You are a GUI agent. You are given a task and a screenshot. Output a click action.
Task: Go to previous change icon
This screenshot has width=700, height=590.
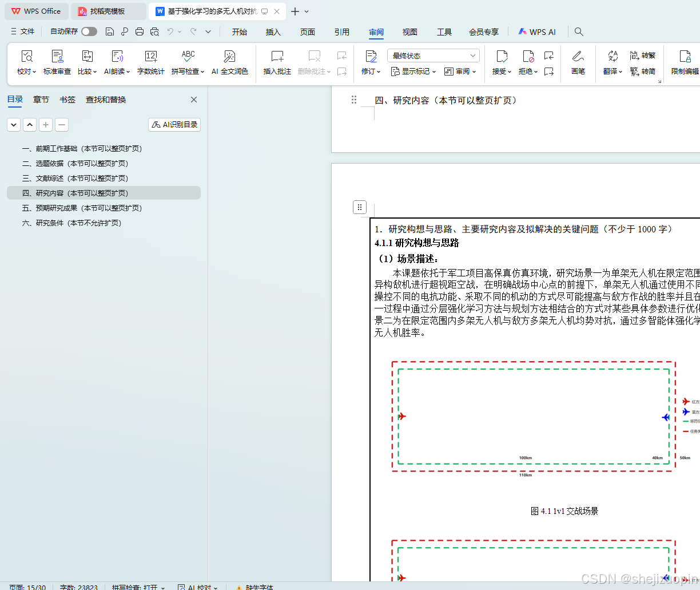coord(549,56)
